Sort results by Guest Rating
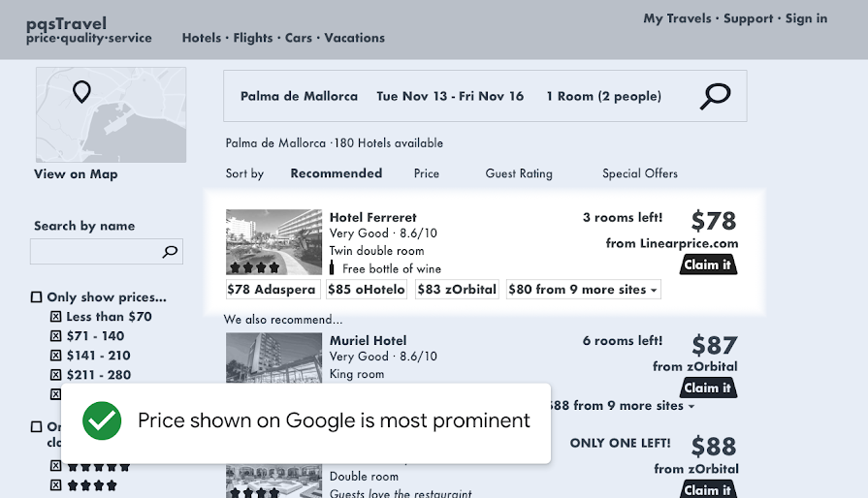Image resolution: width=868 pixels, height=498 pixels. click(519, 173)
